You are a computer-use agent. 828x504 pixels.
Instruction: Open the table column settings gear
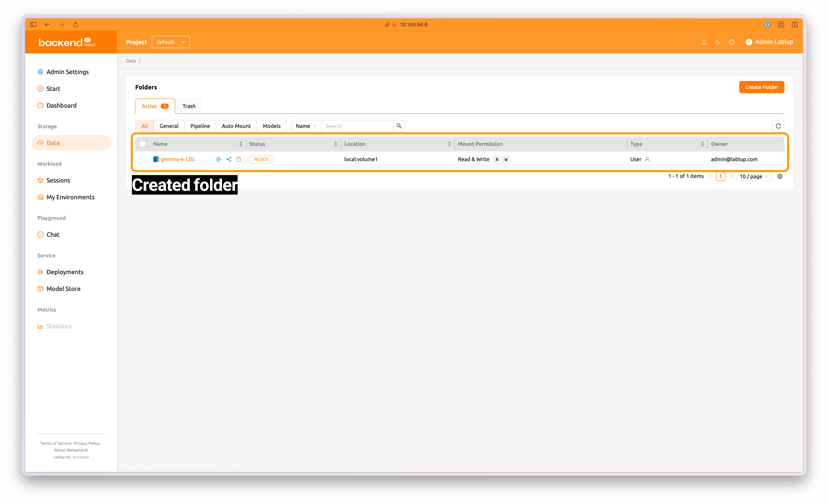(780, 176)
